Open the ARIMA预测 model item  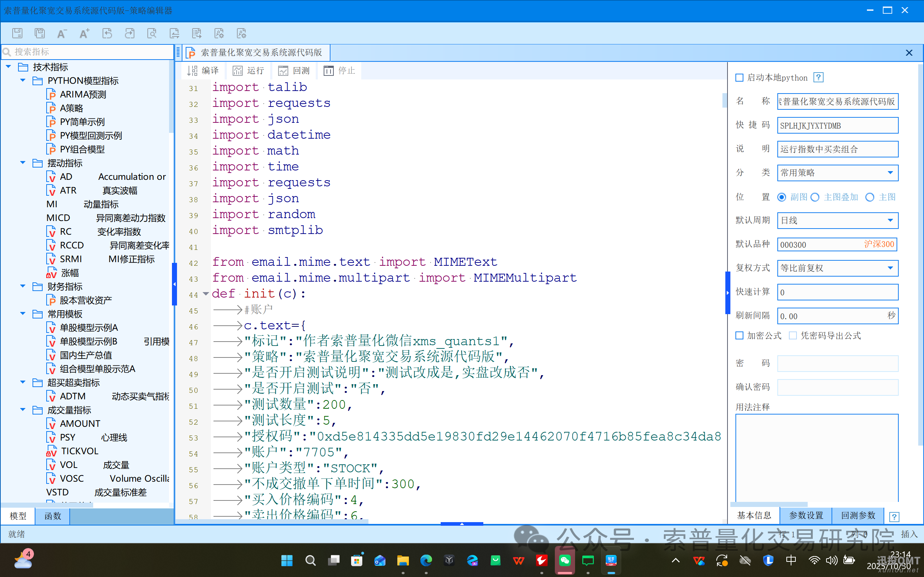[82, 94]
